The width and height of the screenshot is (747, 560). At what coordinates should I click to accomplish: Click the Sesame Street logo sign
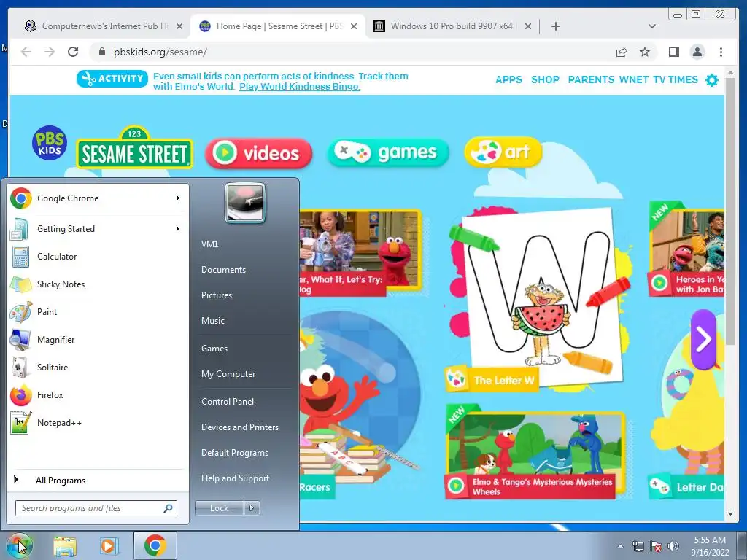point(134,147)
